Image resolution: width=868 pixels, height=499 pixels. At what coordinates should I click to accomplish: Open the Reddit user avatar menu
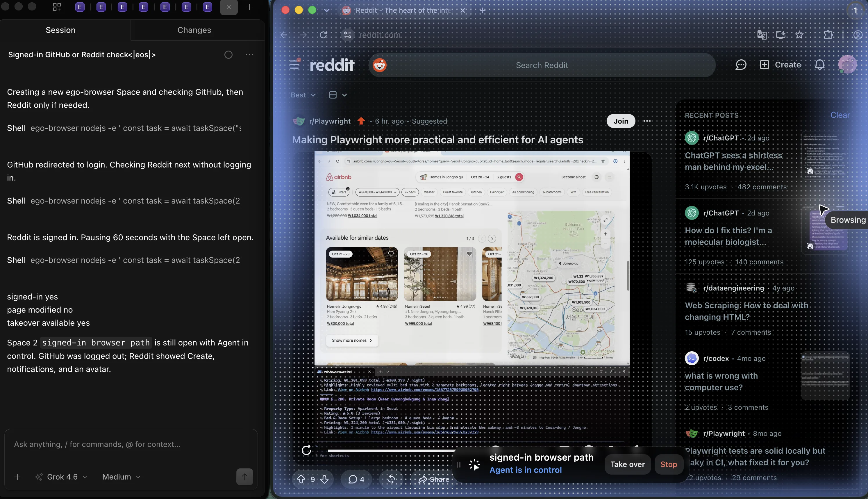pyautogui.click(x=847, y=65)
